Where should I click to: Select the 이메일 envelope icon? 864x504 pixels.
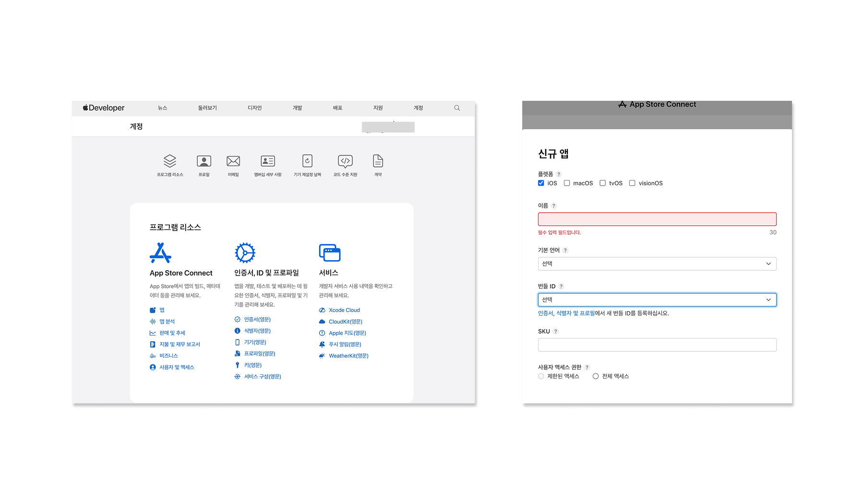(x=233, y=161)
